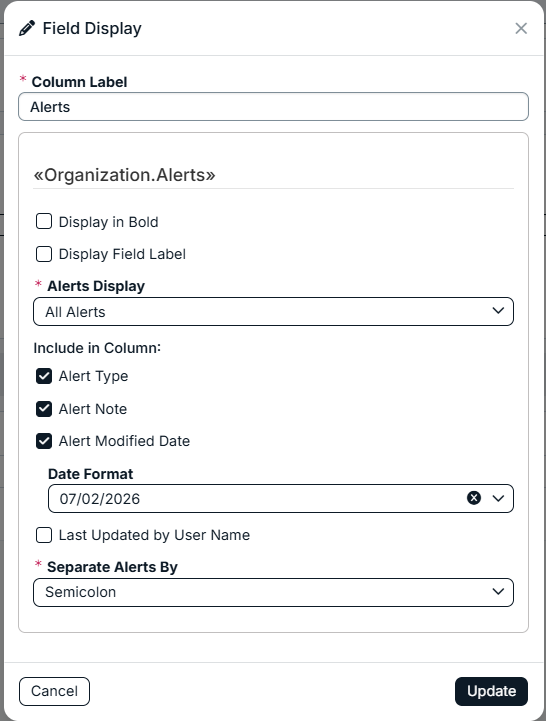Click the Column Label input field
546x721 pixels.
(273, 107)
